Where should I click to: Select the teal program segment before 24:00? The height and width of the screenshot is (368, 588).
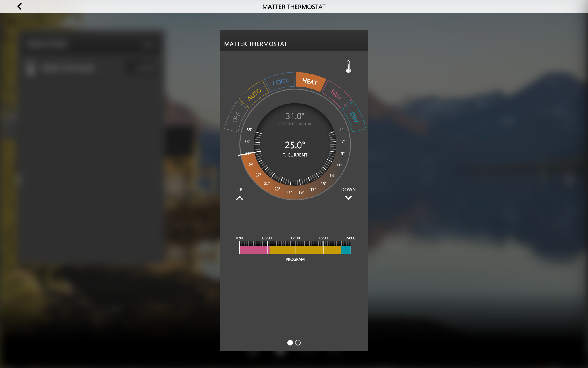(x=345, y=250)
